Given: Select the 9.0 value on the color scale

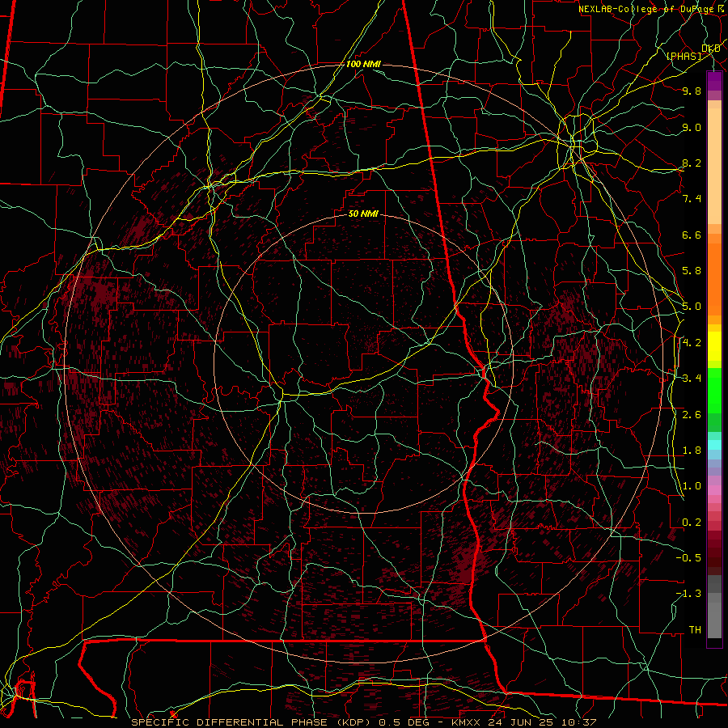Looking at the screenshot, I should pyautogui.click(x=692, y=127).
